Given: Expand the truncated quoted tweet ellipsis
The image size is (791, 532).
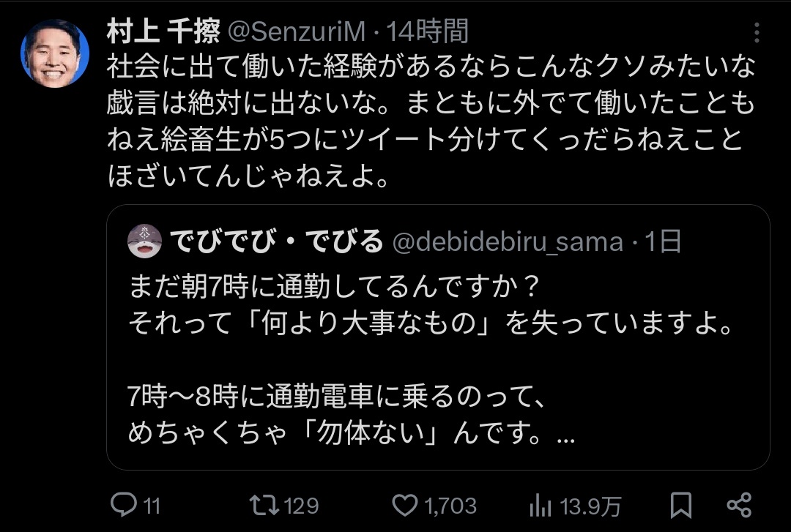Looking at the screenshot, I should [565, 438].
